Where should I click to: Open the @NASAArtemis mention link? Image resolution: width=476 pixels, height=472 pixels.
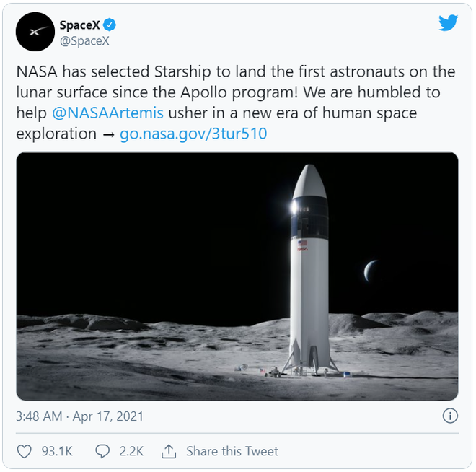click(x=107, y=113)
